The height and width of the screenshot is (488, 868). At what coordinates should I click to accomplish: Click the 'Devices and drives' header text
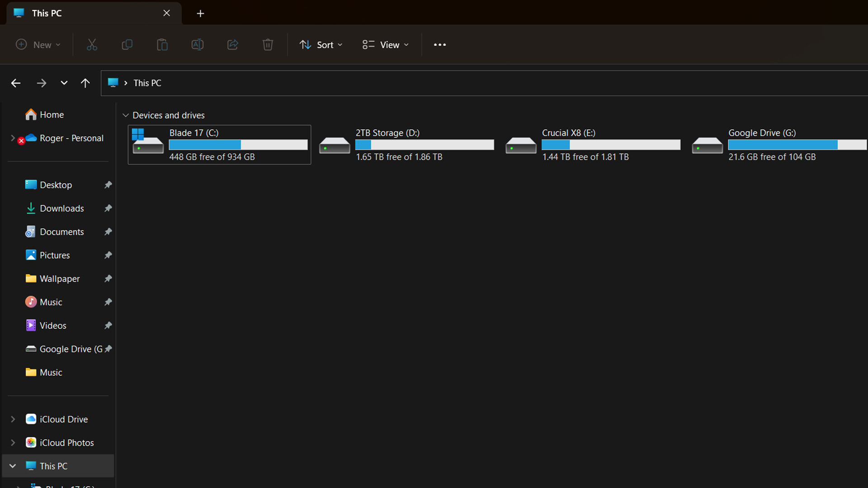pos(168,116)
